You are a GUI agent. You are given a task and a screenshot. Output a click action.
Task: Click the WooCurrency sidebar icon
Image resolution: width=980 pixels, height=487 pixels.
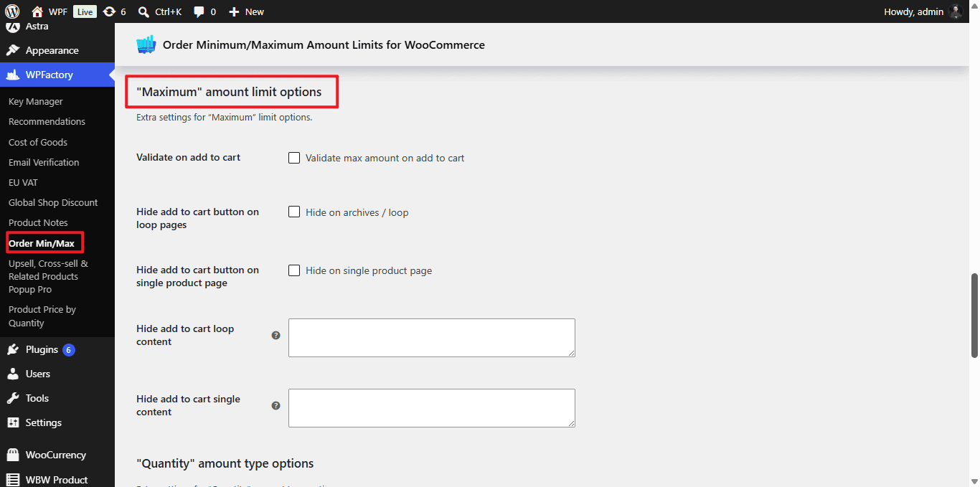tap(12, 455)
